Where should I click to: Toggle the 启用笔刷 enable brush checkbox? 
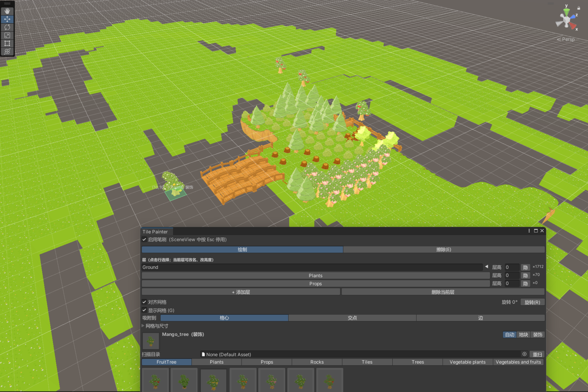[144, 239]
